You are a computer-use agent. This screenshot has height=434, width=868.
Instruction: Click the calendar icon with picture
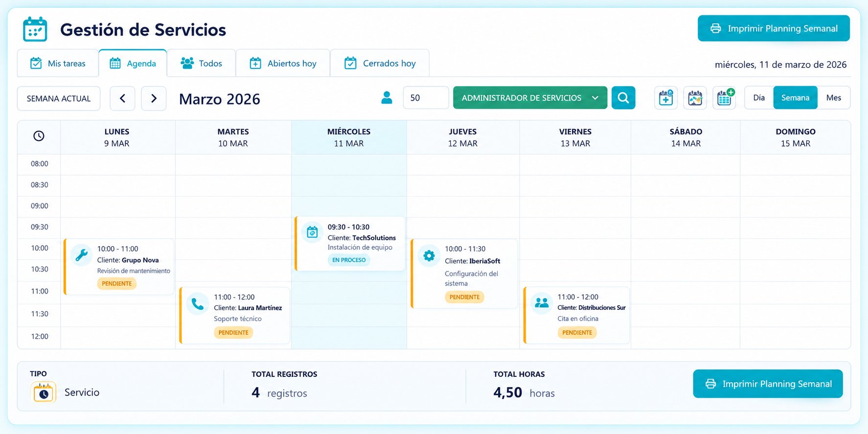tap(695, 98)
